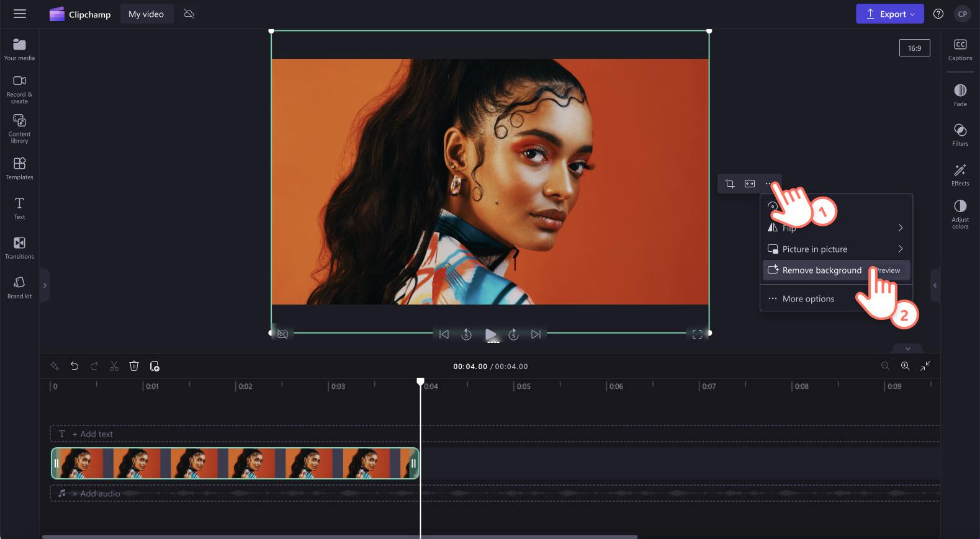Open Your media tab
Screen dimensions: 980x539
click(19, 50)
